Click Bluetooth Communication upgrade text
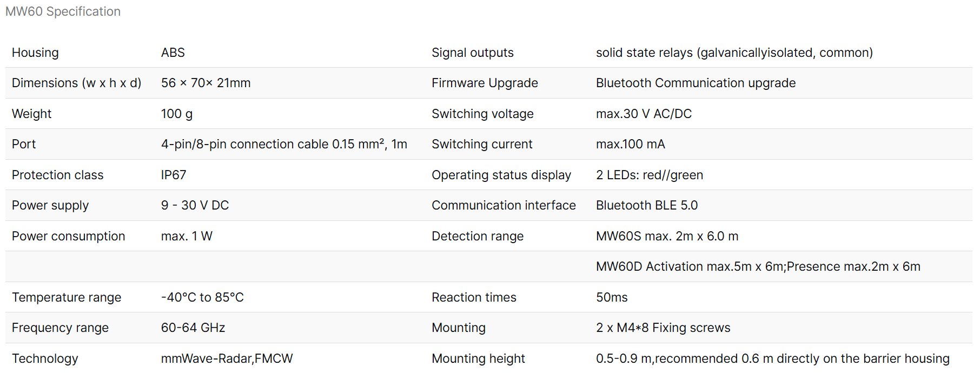Viewport: 980px width, 385px height. tap(695, 83)
